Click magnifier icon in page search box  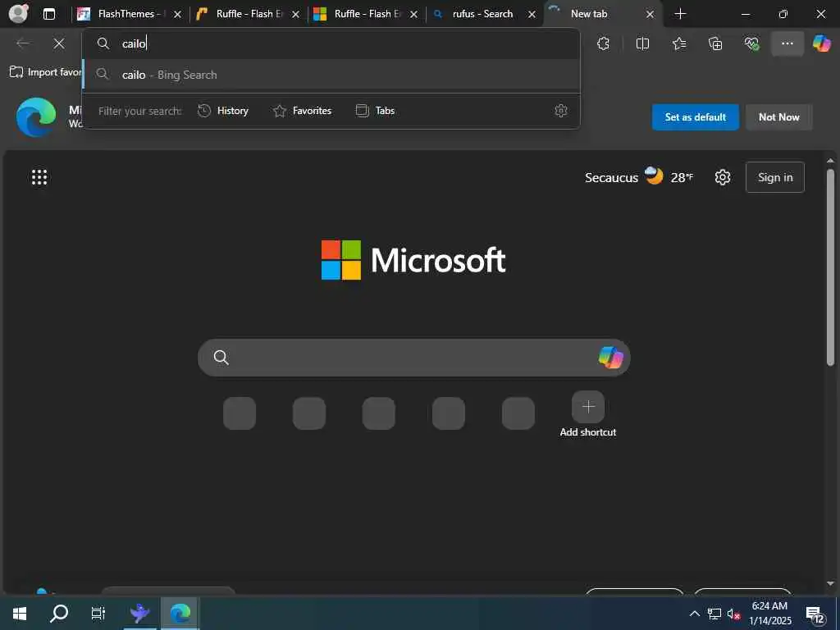point(221,358)
